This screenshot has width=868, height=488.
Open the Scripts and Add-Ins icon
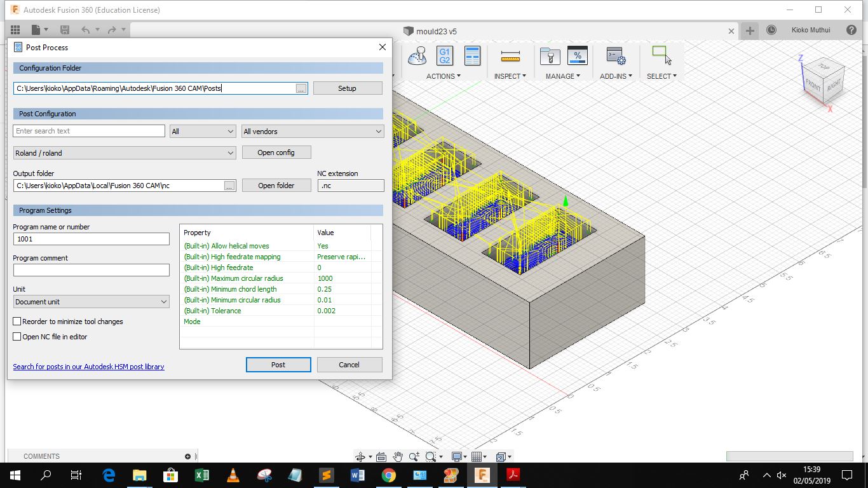click(x=616, y=57)
